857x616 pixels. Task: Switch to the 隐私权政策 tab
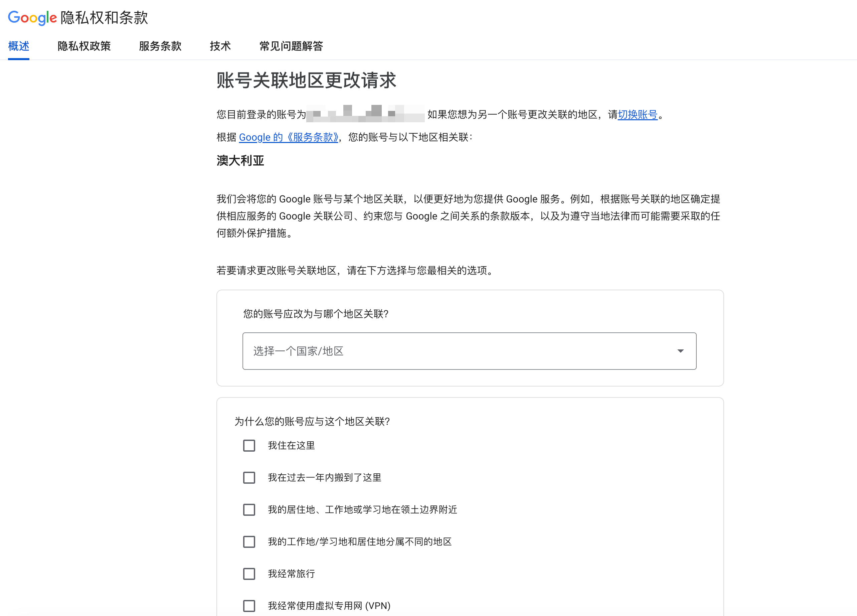(x=84, y=46)
